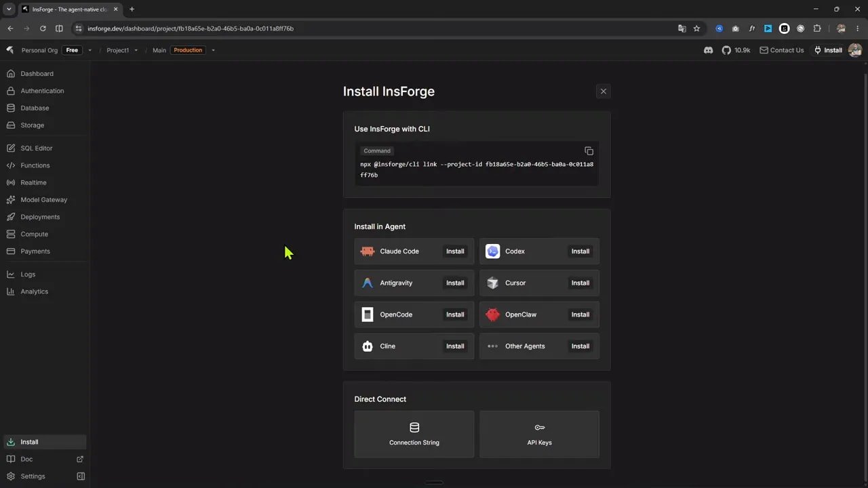The width and height of the screenshot is (868, 488).
Task: Expand the Personal Org dropdown
Action: [90, 50]
